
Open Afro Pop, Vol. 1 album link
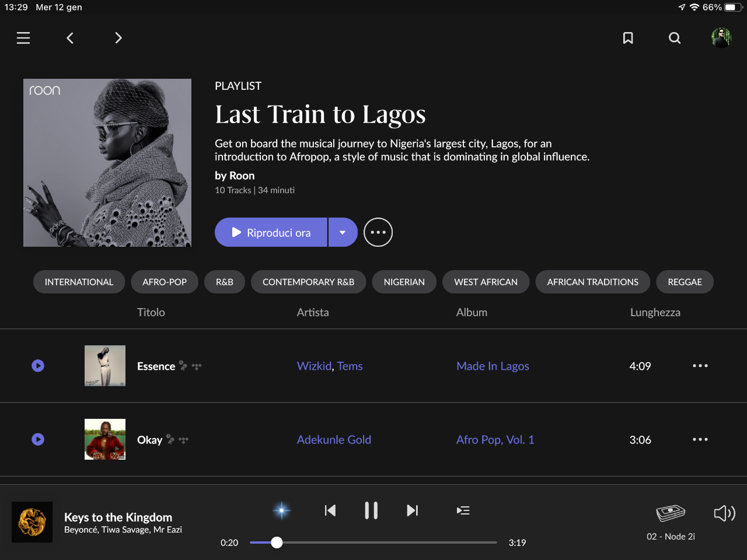495,439
